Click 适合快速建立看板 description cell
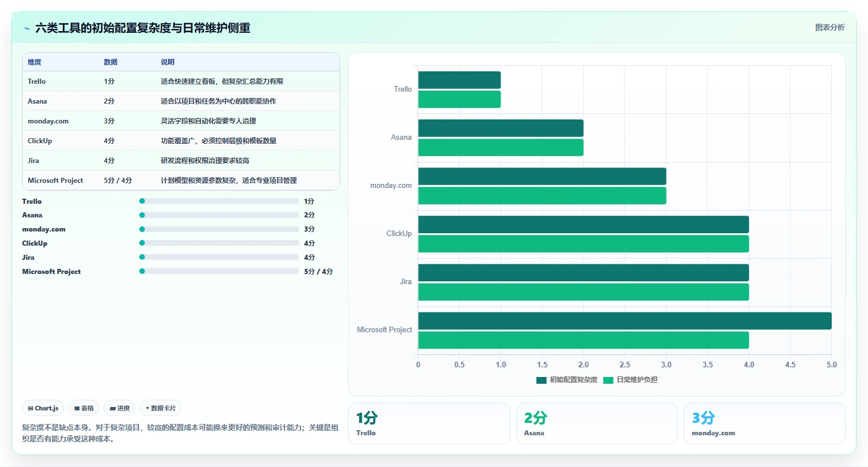Image resolution: width=868 pixels, height=467 pixels. click(x=222, y=82)
